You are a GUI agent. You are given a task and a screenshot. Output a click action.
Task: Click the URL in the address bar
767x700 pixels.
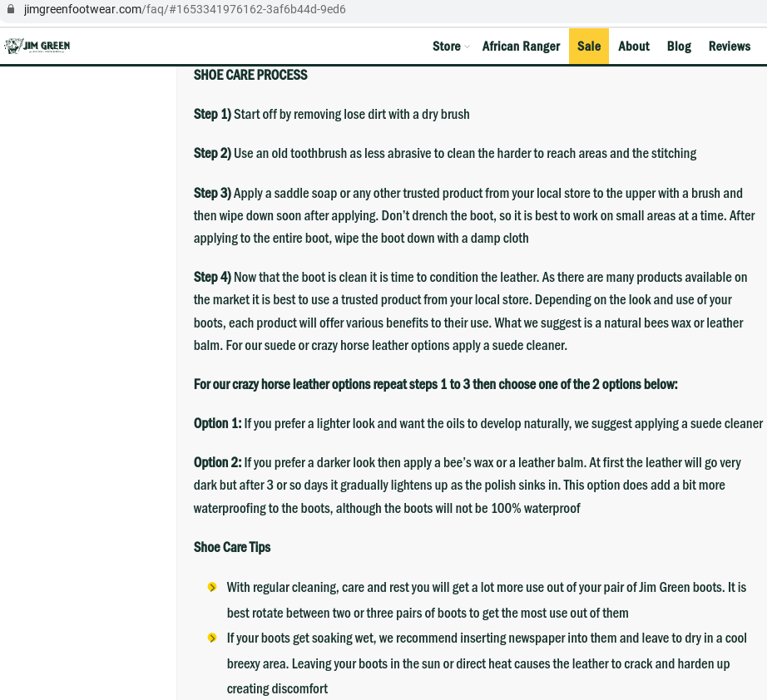click(x=185, y=9)
